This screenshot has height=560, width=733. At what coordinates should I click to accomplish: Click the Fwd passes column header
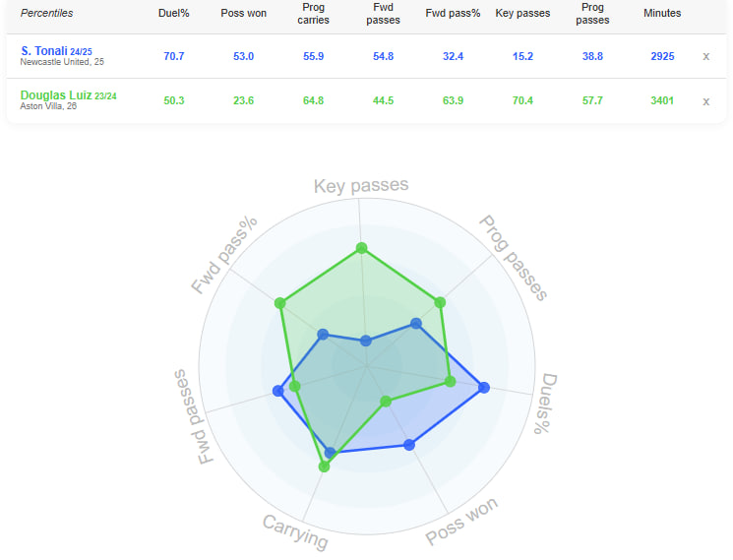click(383, 13)
